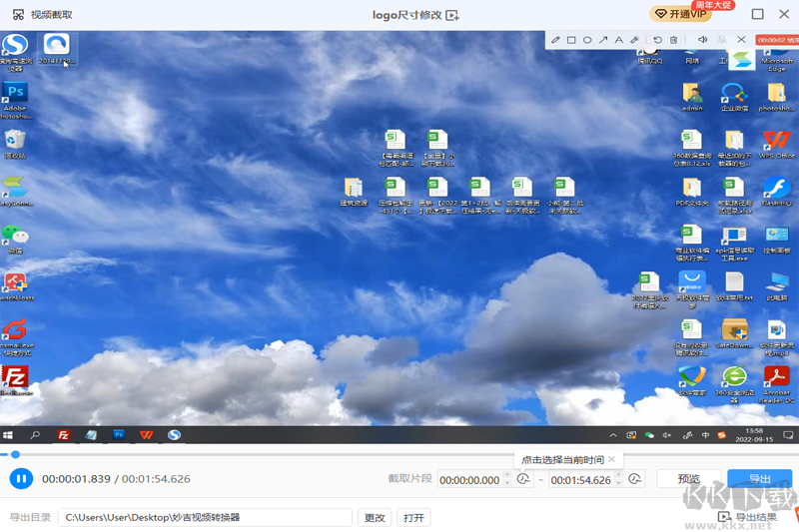Click the 导出 export button
799x532 pixels.
759,479
